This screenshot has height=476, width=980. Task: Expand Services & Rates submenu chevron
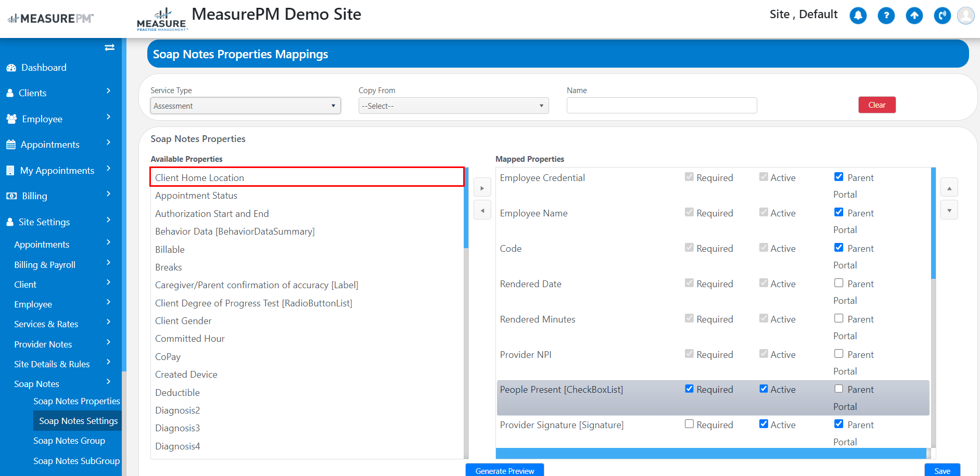[108, 322]
